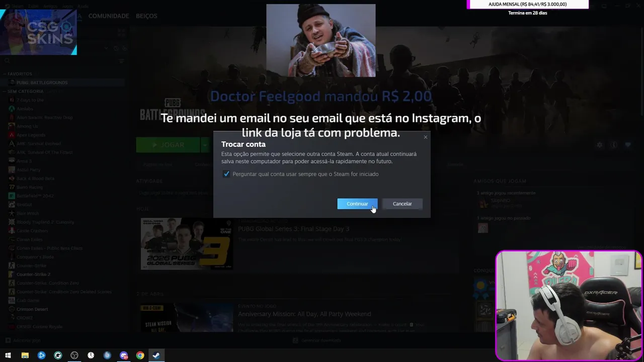Select Counter-Strike: Condition Zero Deleted Scenes
Viewport: 644px width, 362px height.
point(64,292)
